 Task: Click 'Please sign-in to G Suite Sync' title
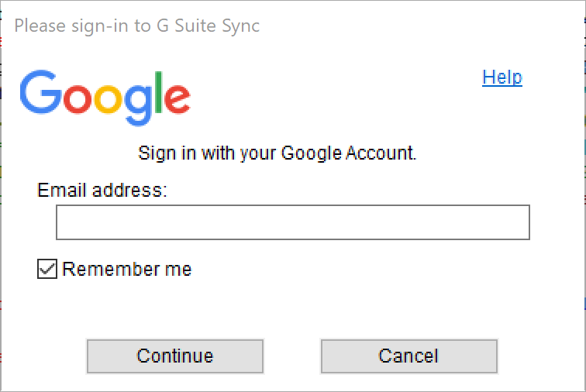pyautogui.click(x=136, y=26)
